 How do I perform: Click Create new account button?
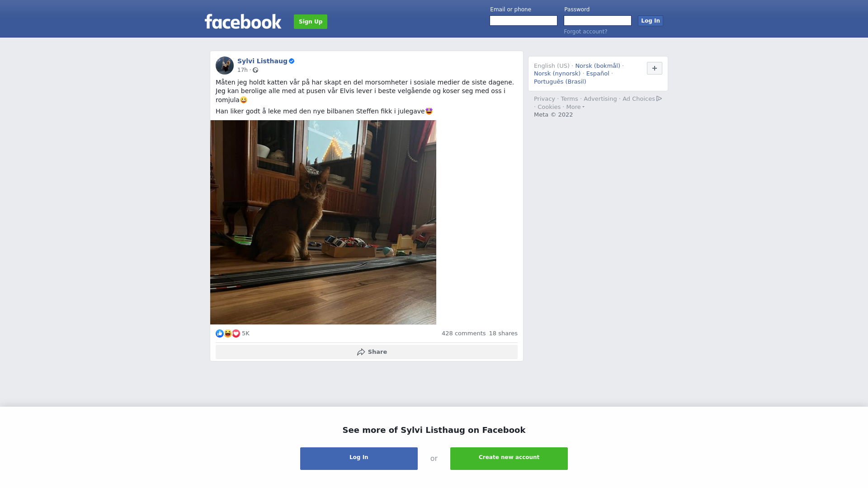click(509, 459)
